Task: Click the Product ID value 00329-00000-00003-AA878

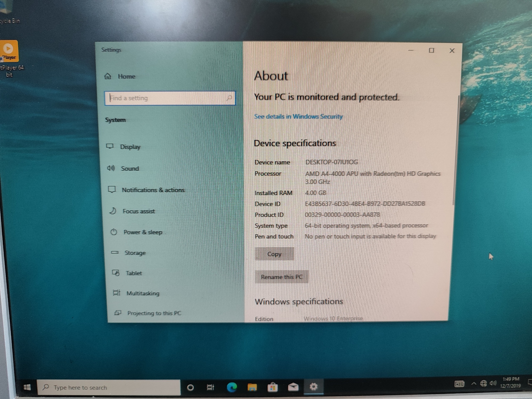Action: [342, 214]
